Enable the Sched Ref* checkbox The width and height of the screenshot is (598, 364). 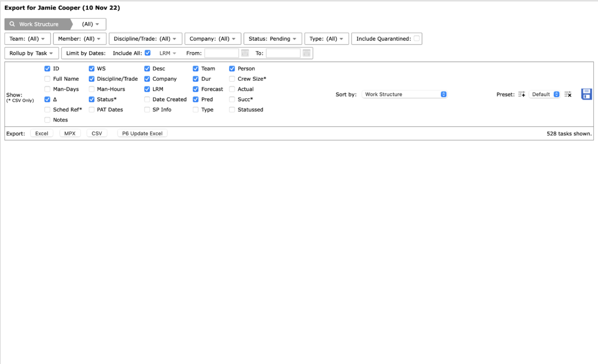(x=48, y=109)
